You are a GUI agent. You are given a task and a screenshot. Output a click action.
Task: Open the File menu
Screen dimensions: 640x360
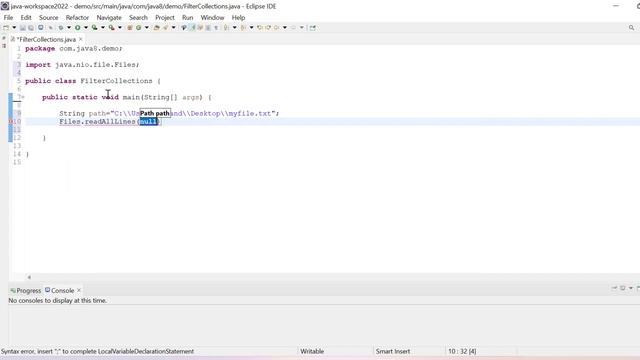point(8,18)
